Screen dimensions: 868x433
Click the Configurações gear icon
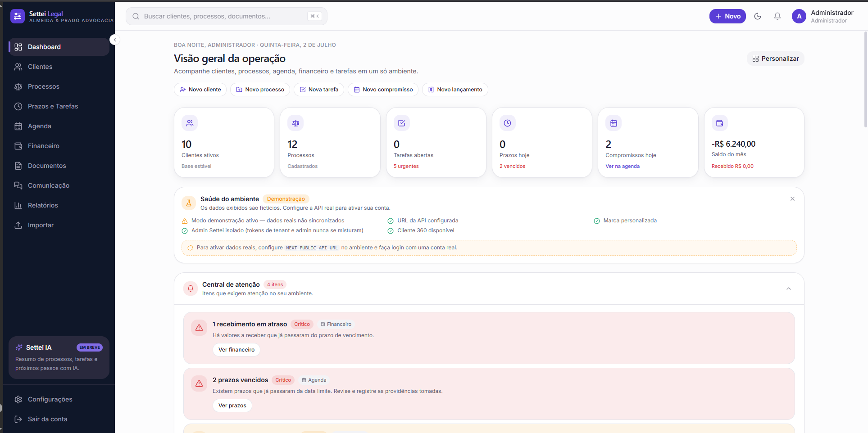pyautogui.click(x=18, y=399)
